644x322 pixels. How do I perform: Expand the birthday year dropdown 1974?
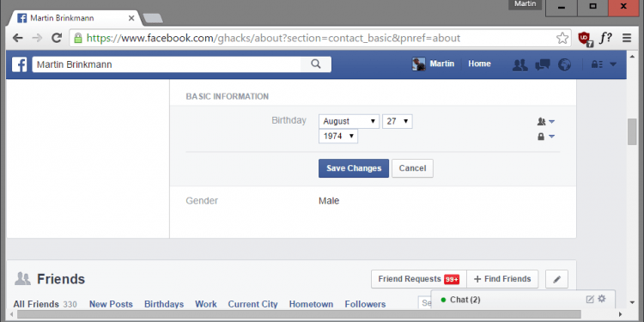tap(338, 136)
